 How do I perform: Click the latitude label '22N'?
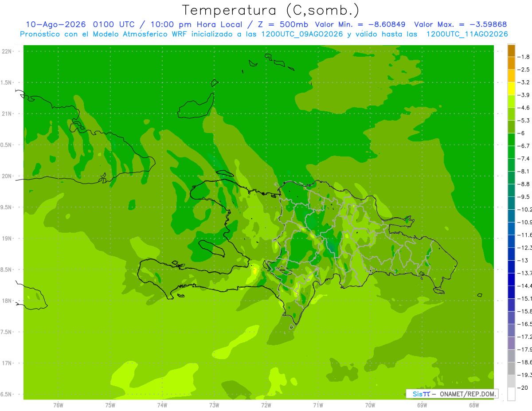click(8, 51)
